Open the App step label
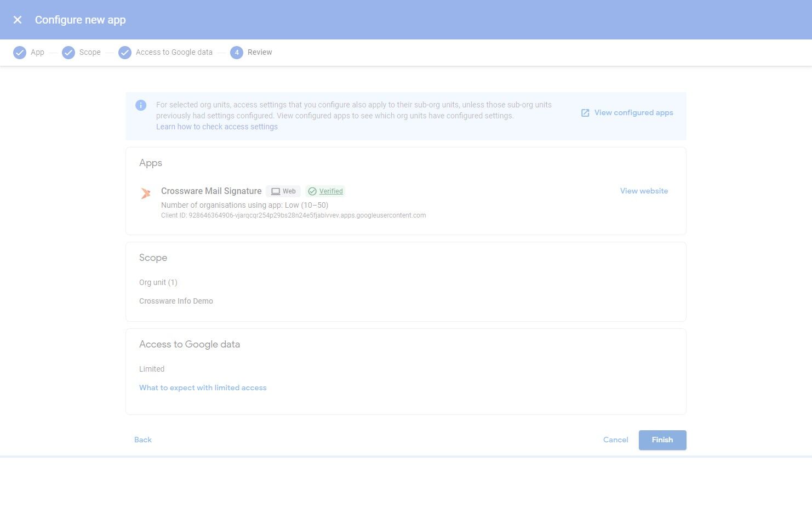This screenshot has height=524, width=812. (x=37, y=53)
